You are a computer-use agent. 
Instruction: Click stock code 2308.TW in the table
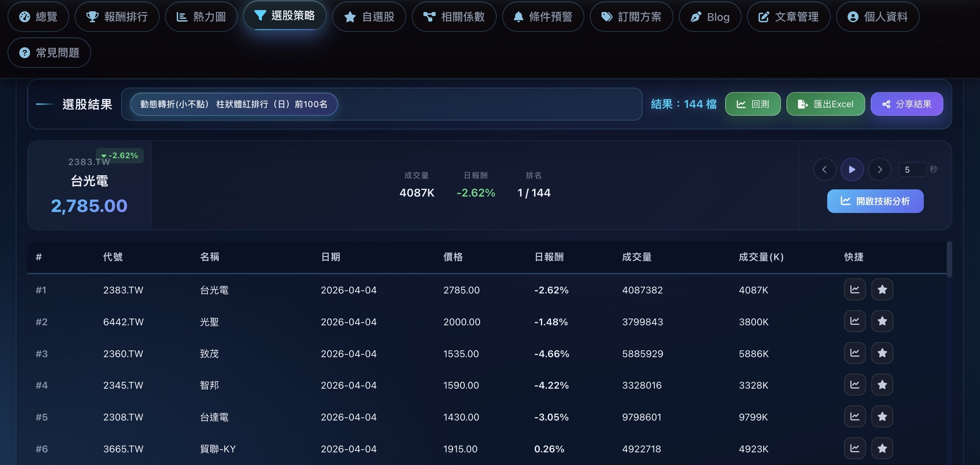click(123, 417)
